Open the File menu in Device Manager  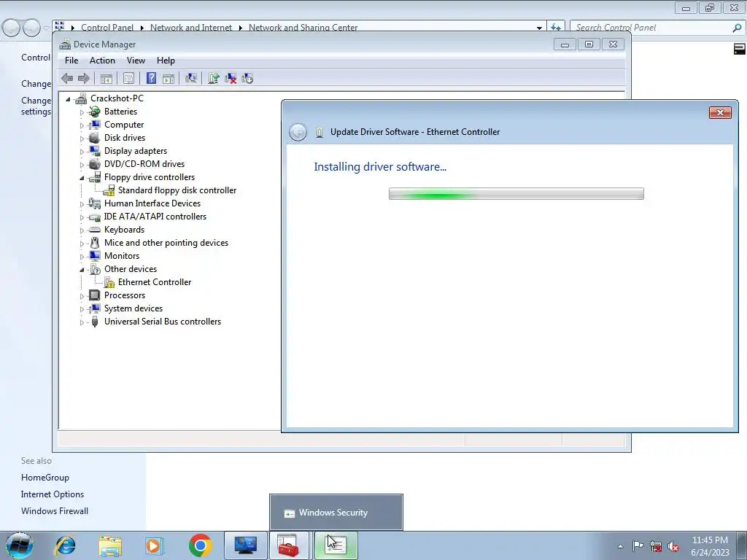71,61
